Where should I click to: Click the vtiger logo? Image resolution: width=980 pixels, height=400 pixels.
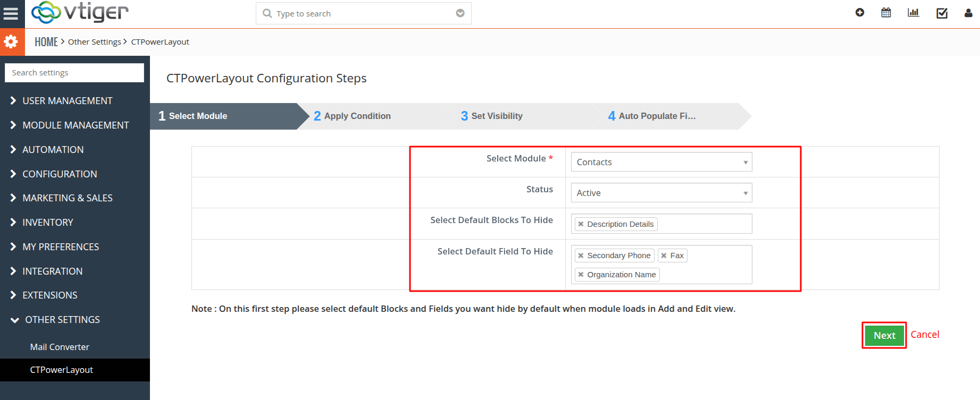(80, 12)
